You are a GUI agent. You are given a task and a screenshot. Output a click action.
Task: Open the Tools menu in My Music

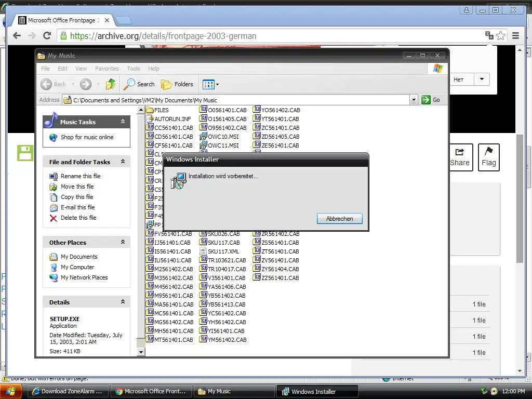(x=134, y=69)
